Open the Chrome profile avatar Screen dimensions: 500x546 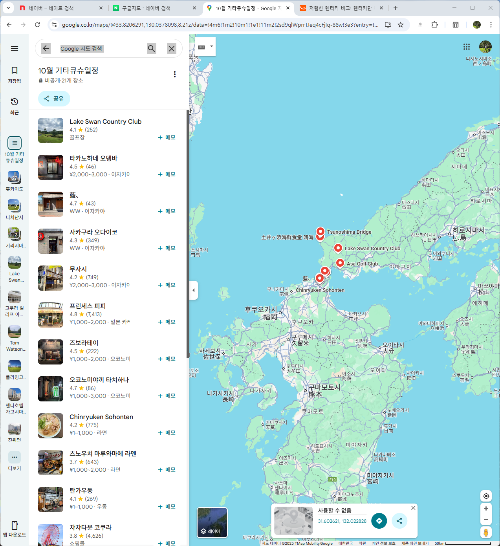(477, 24)
